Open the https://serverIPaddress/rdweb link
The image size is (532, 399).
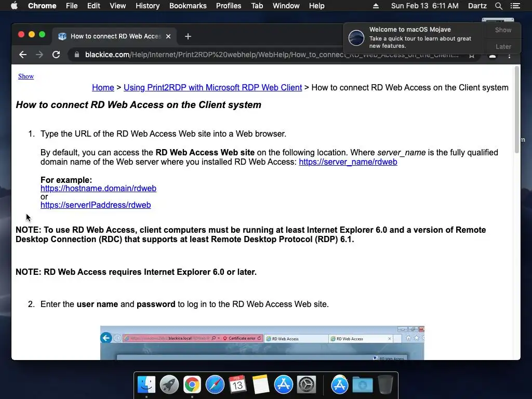click(96, 205)
